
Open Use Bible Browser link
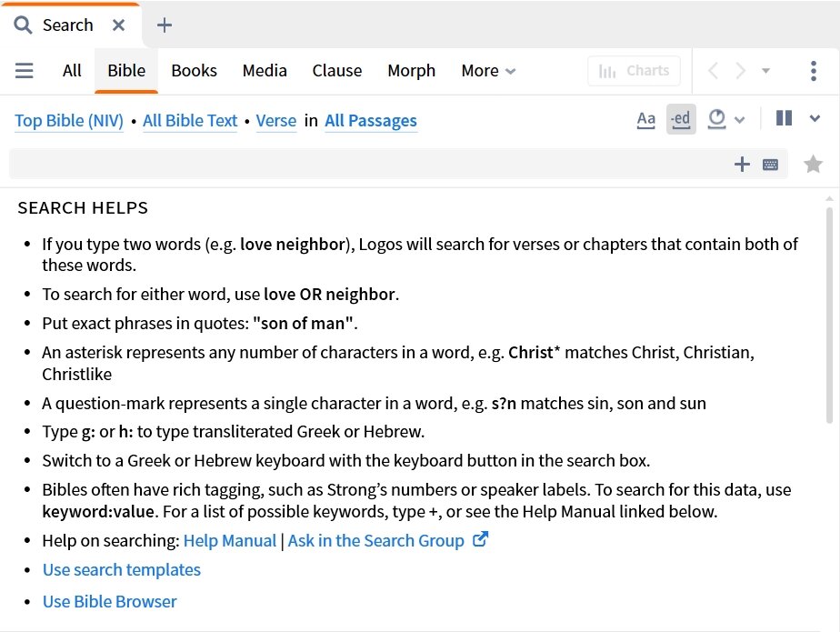coord(109,602)
